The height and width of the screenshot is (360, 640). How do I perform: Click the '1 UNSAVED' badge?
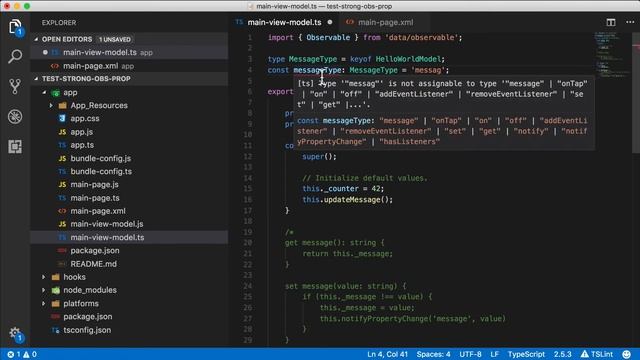pos(115,40)
